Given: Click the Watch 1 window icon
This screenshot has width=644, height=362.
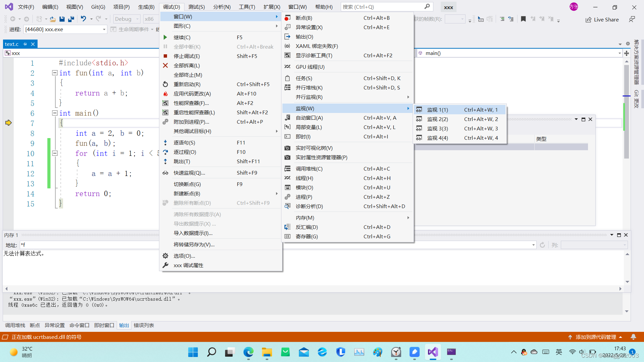Looking at the screenshot, I should 419,110.
